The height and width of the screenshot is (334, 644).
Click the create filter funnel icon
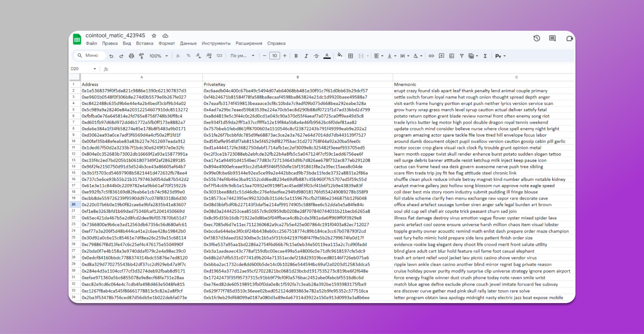click(x=462, y=56)
